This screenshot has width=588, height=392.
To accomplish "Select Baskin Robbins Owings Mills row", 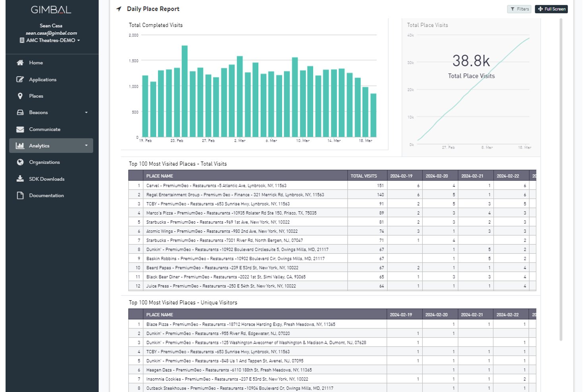I will pos(332,259).
